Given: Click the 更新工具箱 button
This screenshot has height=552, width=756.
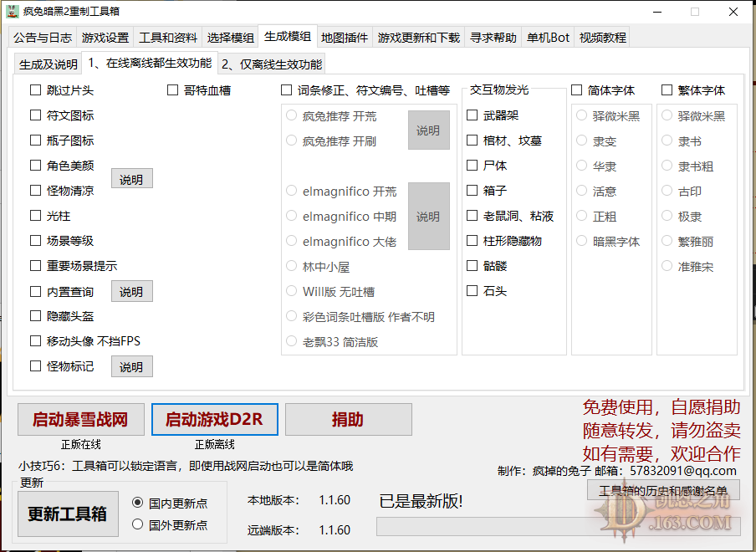Looking at the screenshot, I should (68, 514).
